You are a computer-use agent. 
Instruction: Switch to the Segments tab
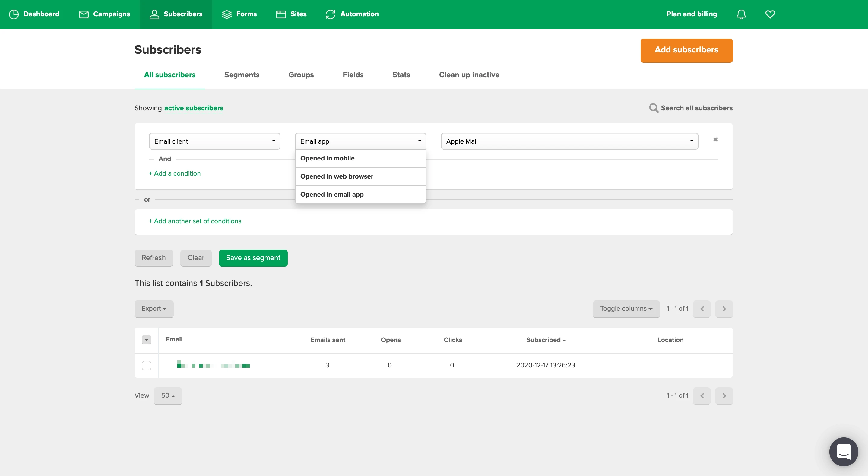(242, 75)
